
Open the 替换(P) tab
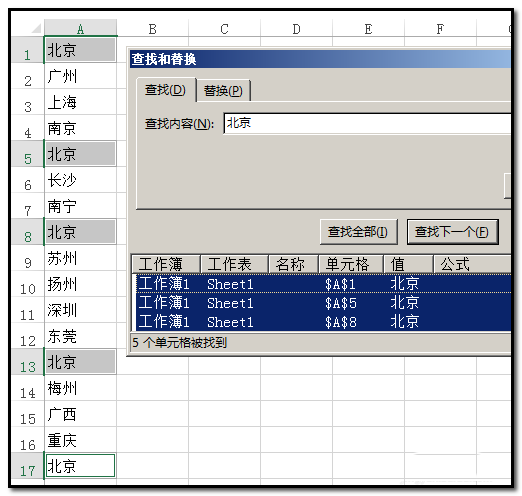223,91
